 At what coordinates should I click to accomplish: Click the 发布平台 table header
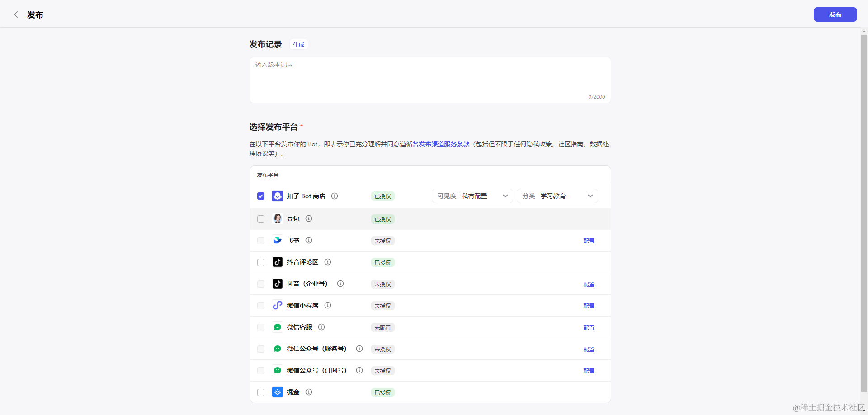click(x=268, y=175)
